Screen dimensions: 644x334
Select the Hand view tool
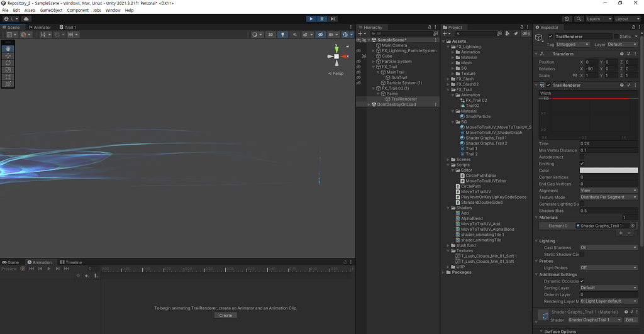tap(8, 48)
